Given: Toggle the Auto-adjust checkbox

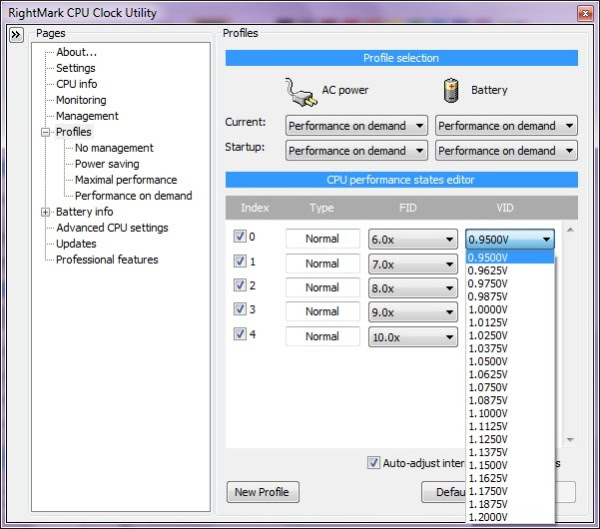Looking at the screenshot, I should click(373, 462).
